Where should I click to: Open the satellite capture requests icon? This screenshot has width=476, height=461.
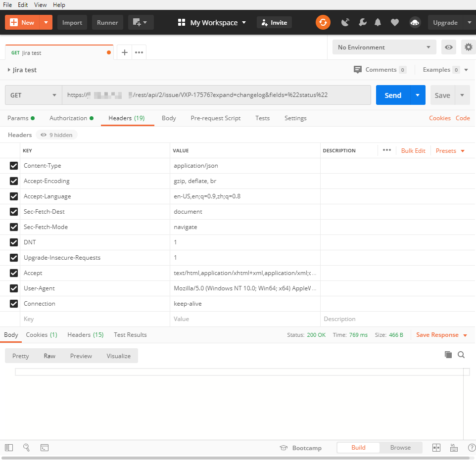[x=345, y=22]
